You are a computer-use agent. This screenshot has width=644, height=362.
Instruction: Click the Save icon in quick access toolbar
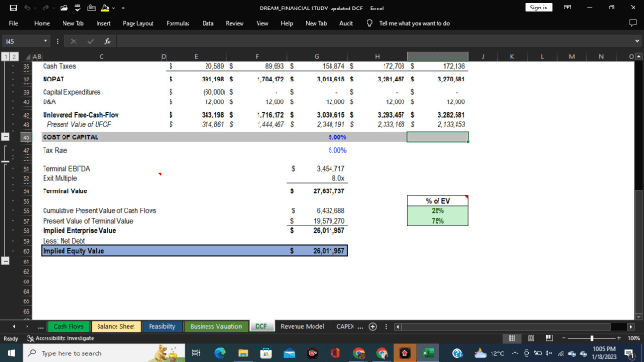[13, 8]
